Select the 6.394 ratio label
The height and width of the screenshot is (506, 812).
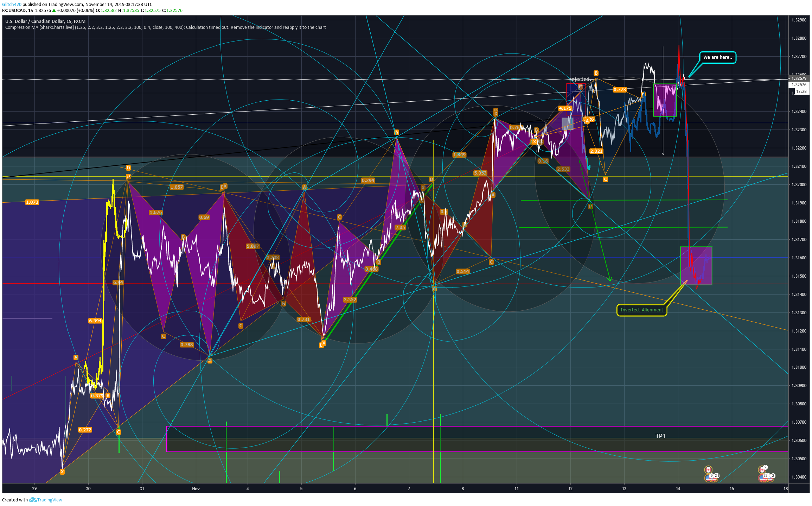pyautogui.click(x=95, y=321)
